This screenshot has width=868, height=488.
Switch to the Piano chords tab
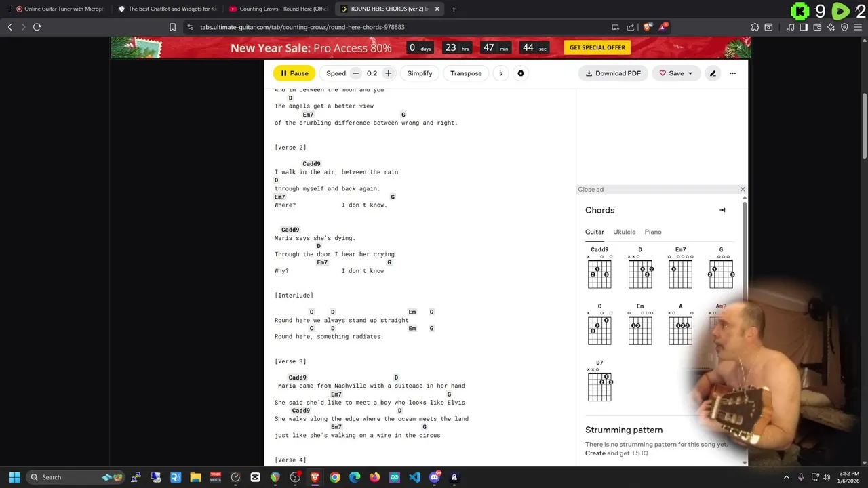point(653,232)
